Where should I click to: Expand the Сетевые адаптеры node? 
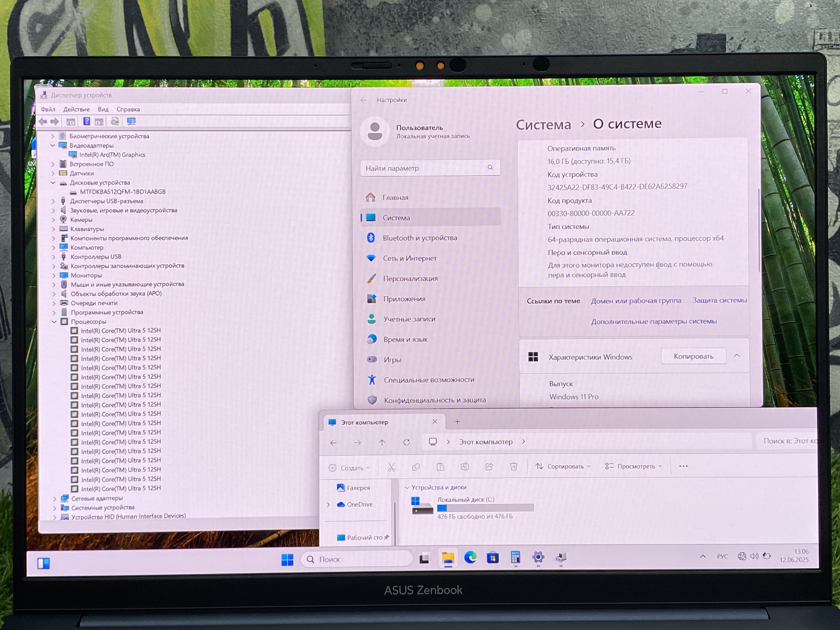point(55,498)
